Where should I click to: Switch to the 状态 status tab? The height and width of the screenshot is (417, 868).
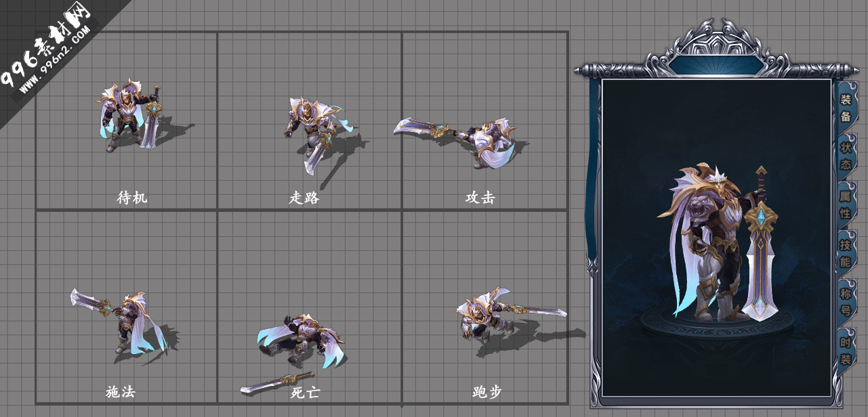pos(846,156)
